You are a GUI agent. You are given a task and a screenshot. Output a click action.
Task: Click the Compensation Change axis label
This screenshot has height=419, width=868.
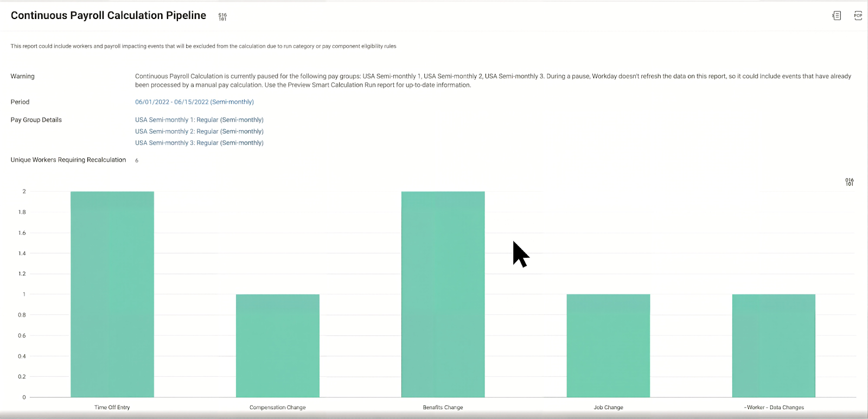pyautogui.click(x=278, y=408)
